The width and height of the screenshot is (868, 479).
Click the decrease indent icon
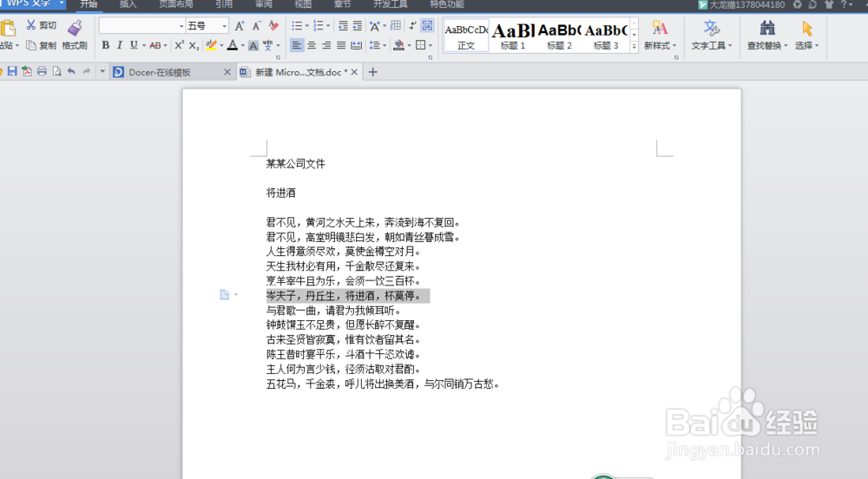(343, 26)
